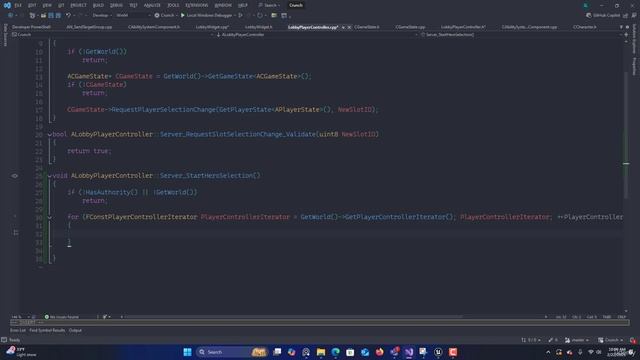Click the Visual Studio logo icon
Image resolution: width=640 pixels, height=360 pixels.
coord(7,5)
